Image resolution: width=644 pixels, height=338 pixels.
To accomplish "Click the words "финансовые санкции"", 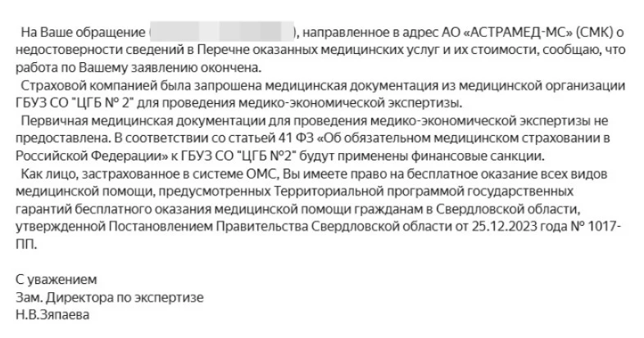I will [x=486, y=155].
